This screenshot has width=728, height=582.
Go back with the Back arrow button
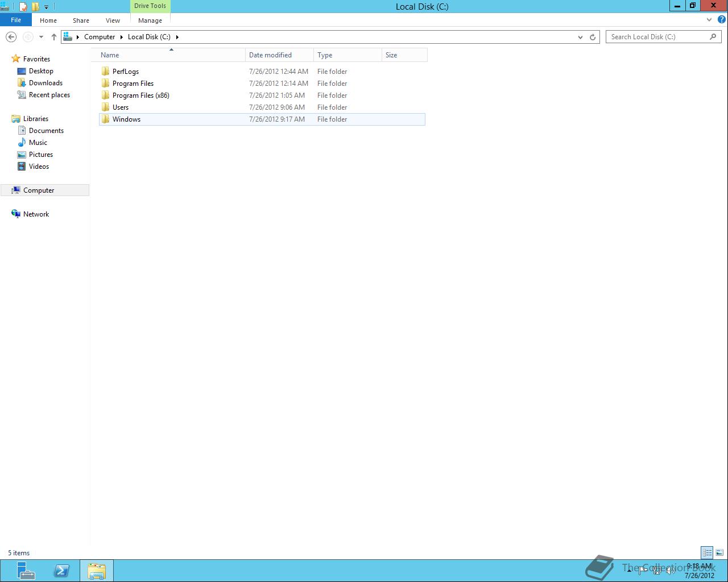pos(11,37)
